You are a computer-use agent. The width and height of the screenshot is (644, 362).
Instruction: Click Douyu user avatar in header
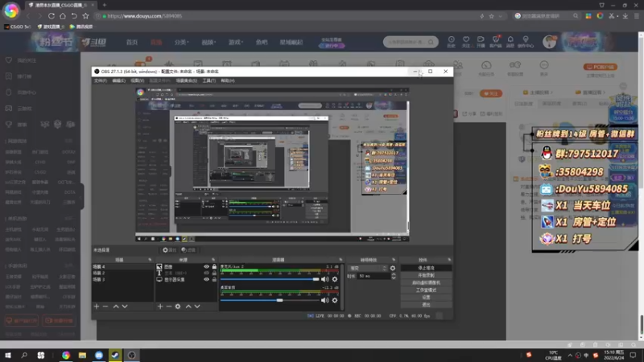click(x=550, y=42)
